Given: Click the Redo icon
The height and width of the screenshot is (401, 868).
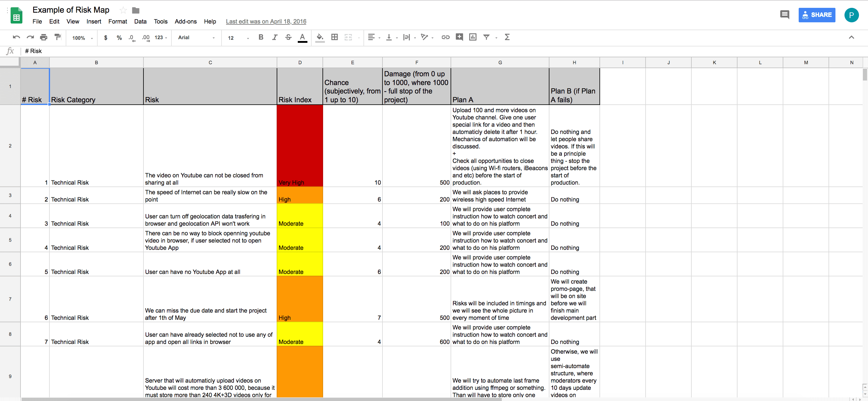Looking at the screenshot, I should point(30,37).
